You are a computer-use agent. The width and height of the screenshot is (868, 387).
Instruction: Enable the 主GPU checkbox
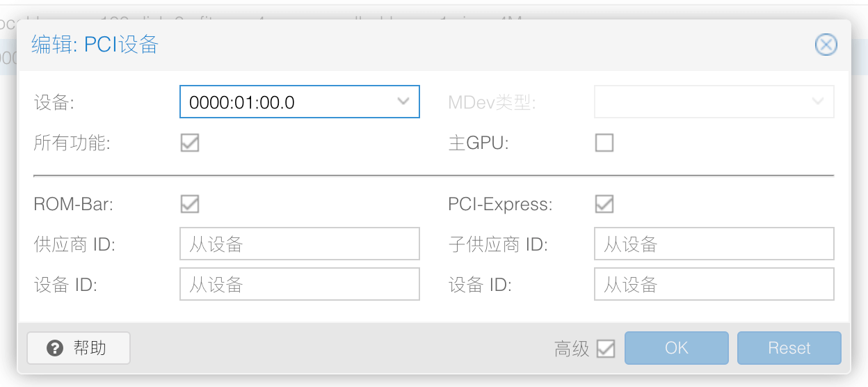click(x=604, y=143)
